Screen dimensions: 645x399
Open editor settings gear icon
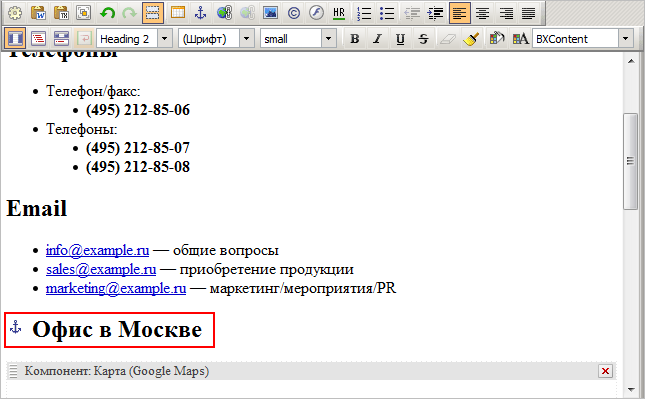click(15, 13)
